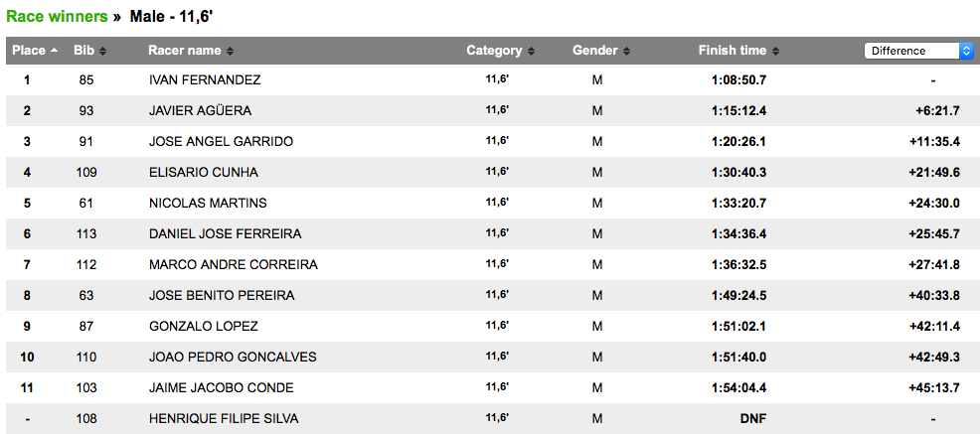Open the Race winners breadcrumb link

tap(57, 17)
